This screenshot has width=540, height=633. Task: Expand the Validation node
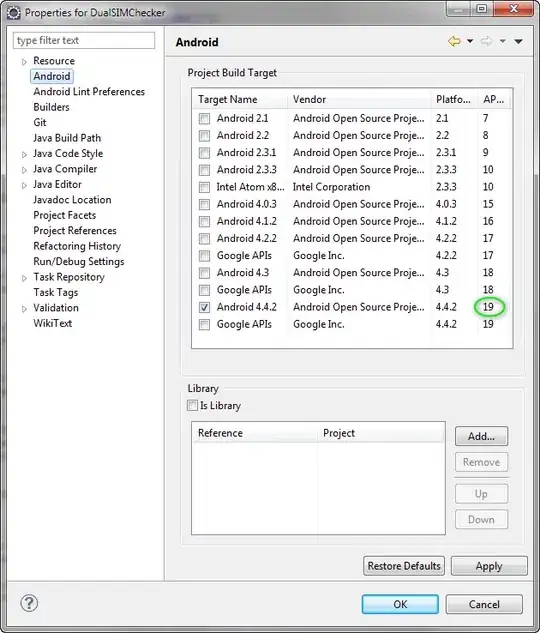pyautogui.click(x=24, y=309)
